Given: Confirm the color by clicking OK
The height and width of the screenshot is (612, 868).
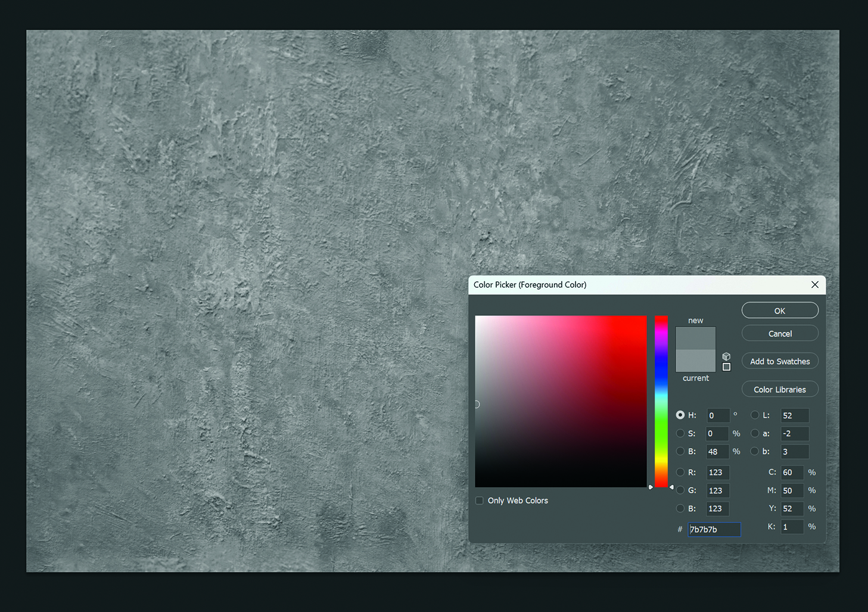Looking at the screenshot, I should (x=779, y=310).
